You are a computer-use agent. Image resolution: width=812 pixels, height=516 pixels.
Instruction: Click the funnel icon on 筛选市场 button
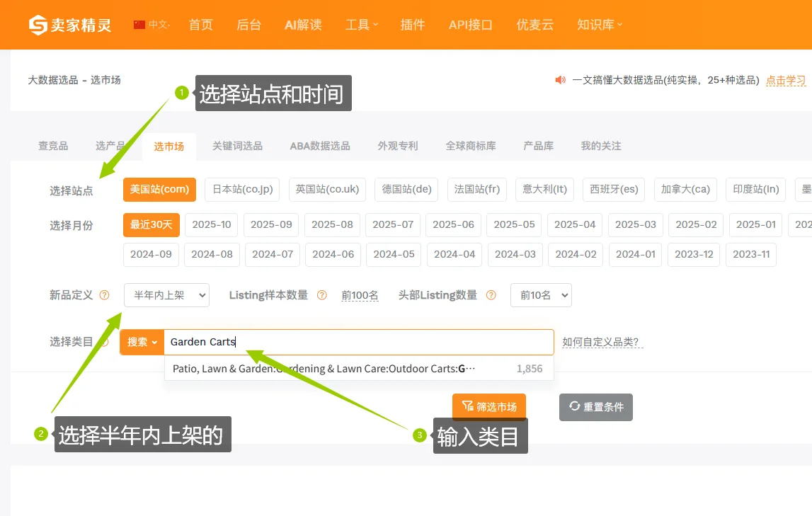pos(467,406)
